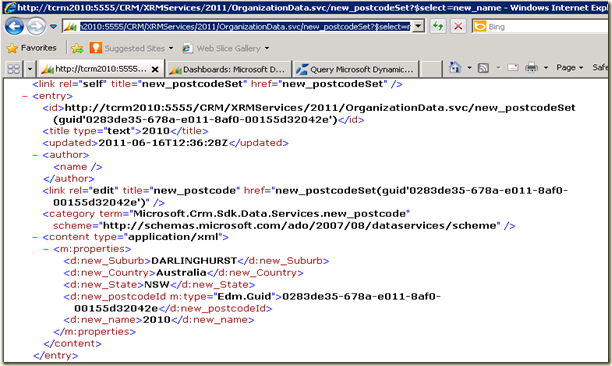Click the red Stop loading icon

[x=458, y=27]
